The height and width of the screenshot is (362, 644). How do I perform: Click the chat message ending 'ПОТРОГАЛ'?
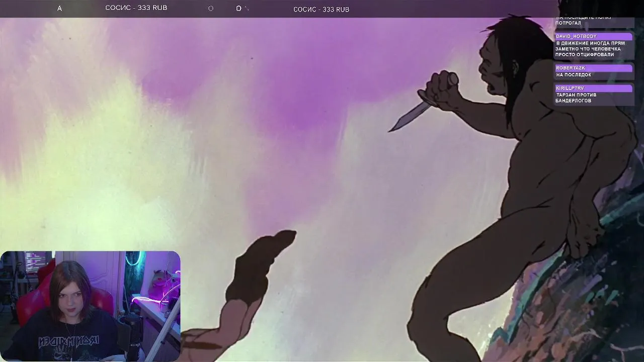(x=583, y=21)
